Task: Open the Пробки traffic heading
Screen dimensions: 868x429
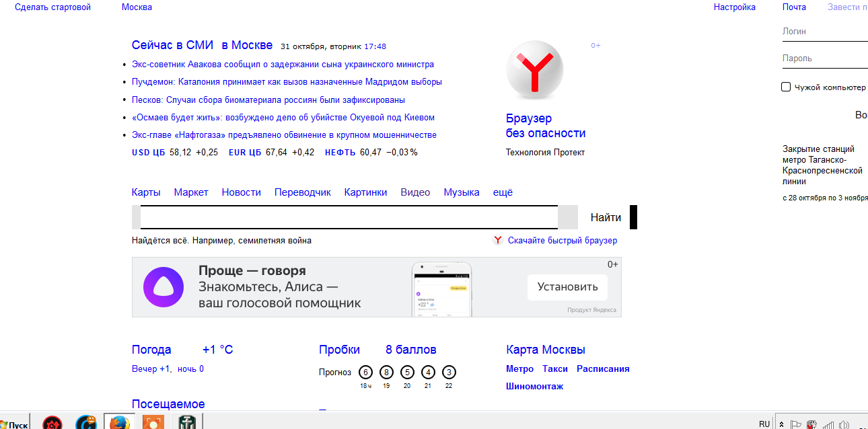Action: 339,350
